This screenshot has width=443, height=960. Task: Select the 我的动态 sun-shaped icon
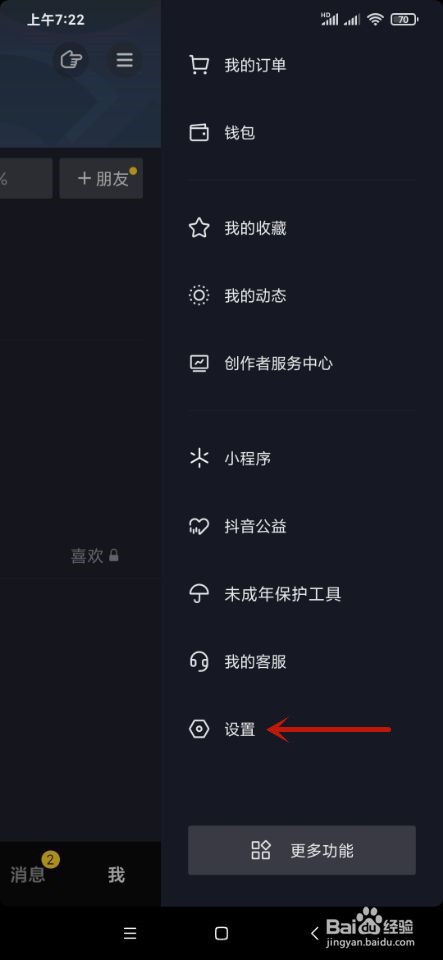pyautogui.click(x=199, y=296)
